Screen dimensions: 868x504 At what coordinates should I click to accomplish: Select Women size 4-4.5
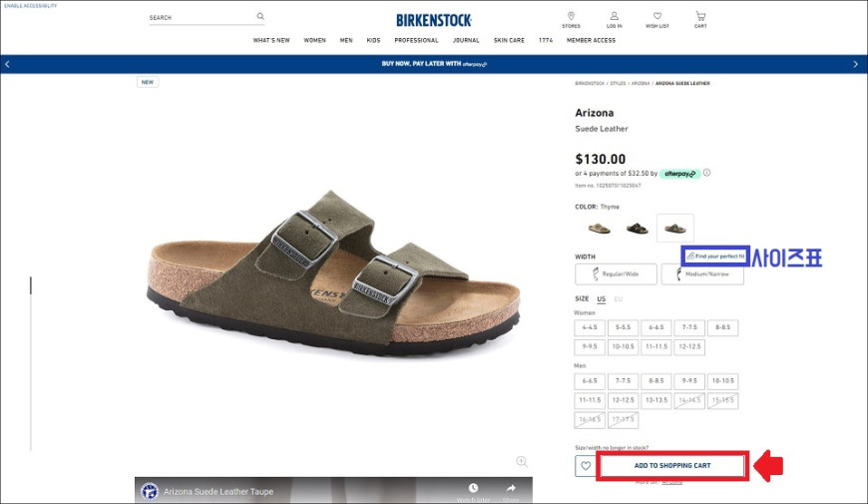tap(590, 328)
